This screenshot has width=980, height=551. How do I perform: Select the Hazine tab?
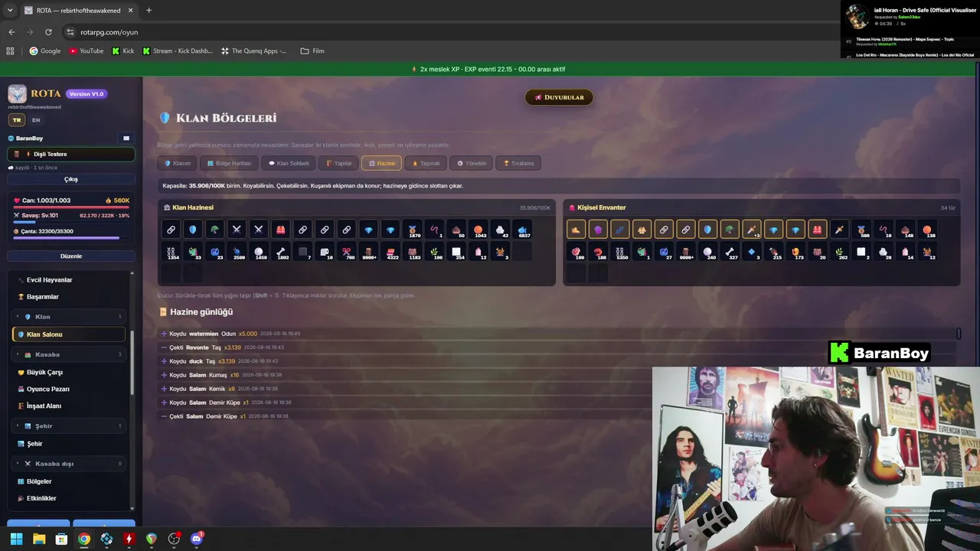381,163
